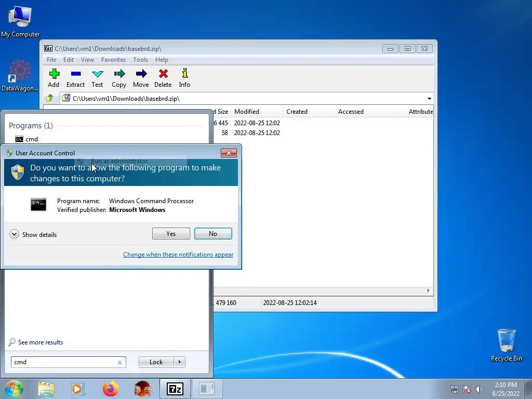Go up one folder level in 7-Zip

pos(50,98)
